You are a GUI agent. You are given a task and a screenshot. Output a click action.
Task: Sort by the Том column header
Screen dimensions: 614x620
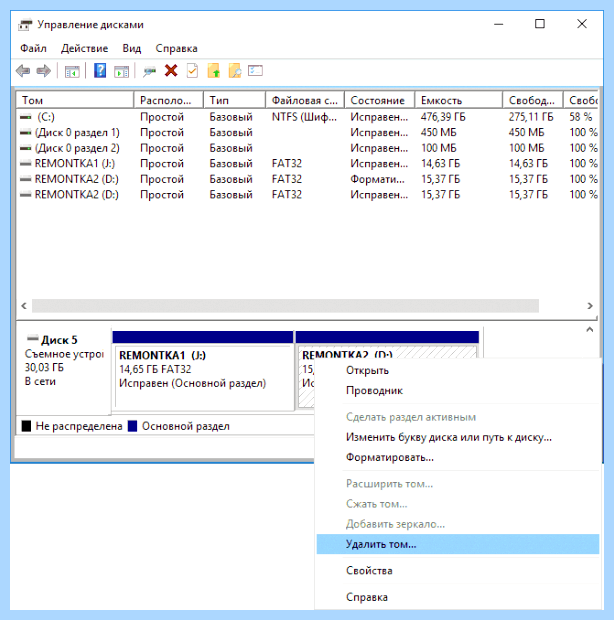coord(75,100)
